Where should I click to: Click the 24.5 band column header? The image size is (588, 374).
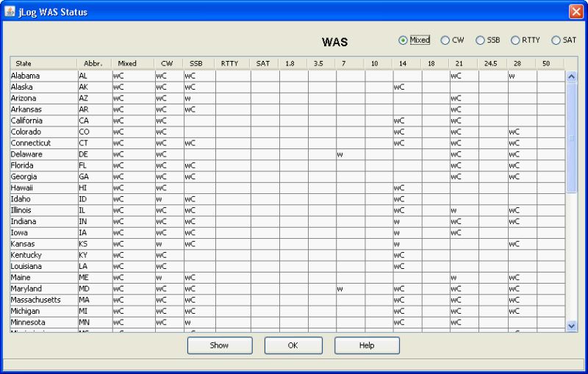[x=492, y=64]
